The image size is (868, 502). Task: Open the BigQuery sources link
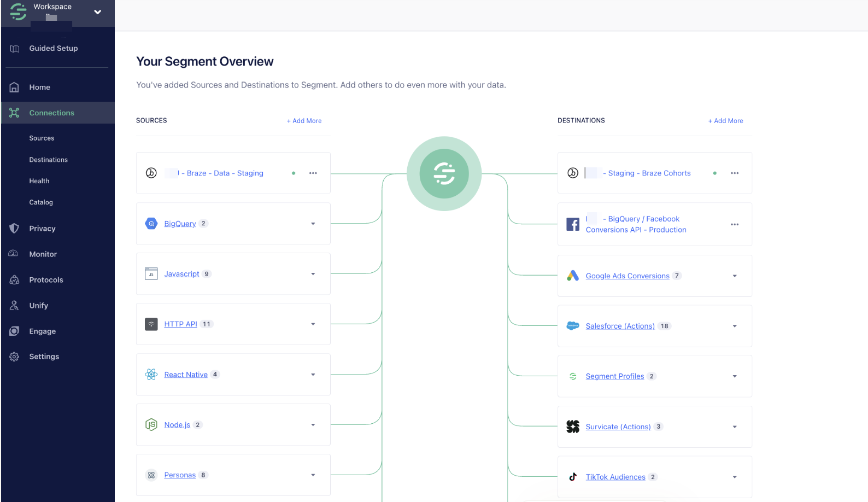click(180, 224)
